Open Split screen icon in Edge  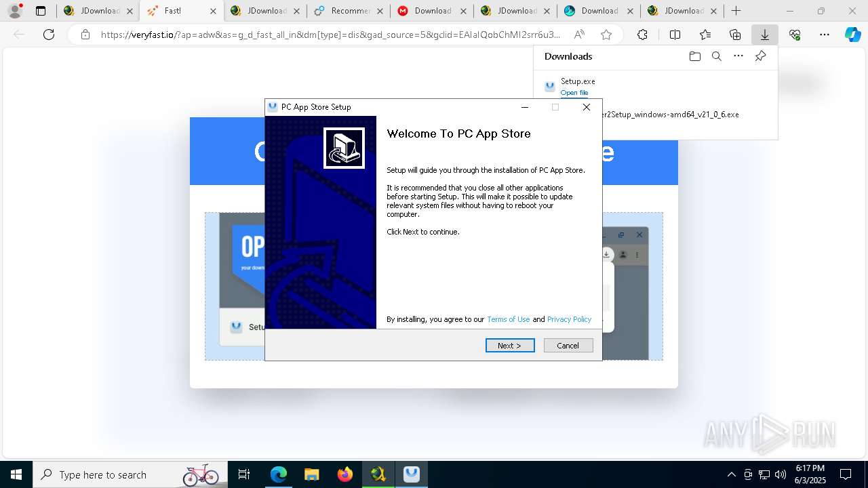[x=675, y=35]
